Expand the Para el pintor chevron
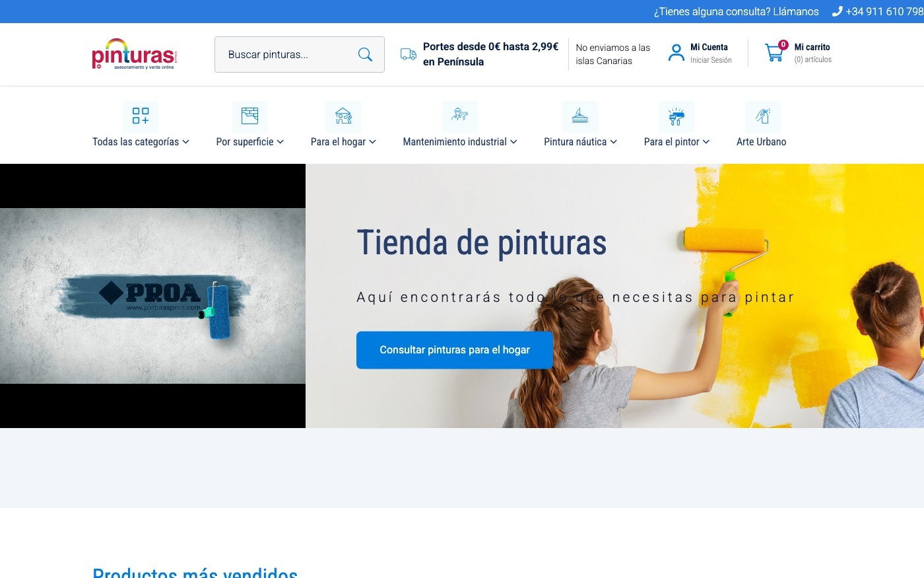 [706, 142]
